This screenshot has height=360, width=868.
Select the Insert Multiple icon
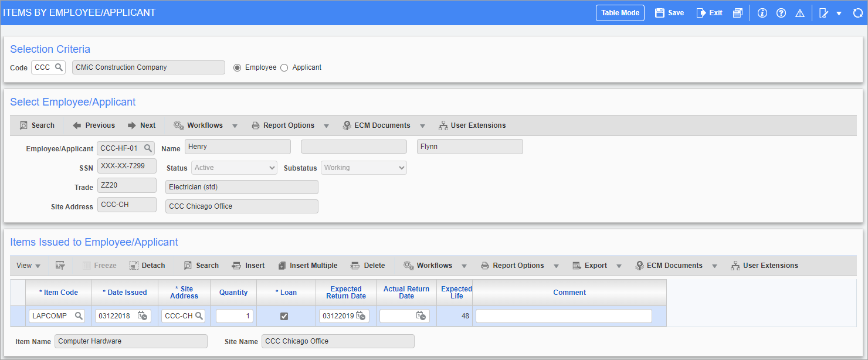307,265
